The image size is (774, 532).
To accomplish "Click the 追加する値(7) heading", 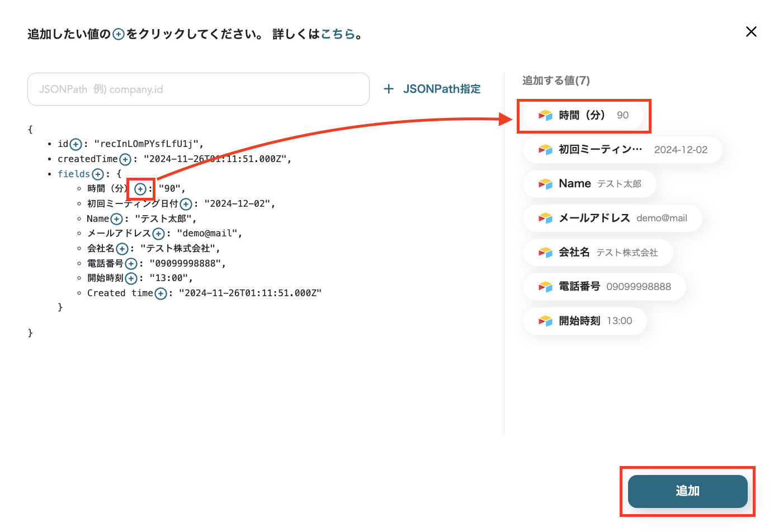I will [556, 80].
